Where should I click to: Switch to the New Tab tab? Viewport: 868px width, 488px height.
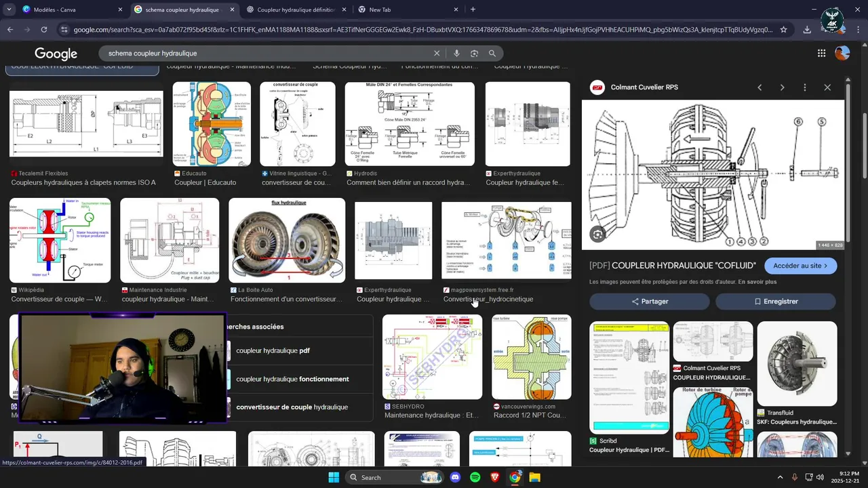click(x=407, y=9)
